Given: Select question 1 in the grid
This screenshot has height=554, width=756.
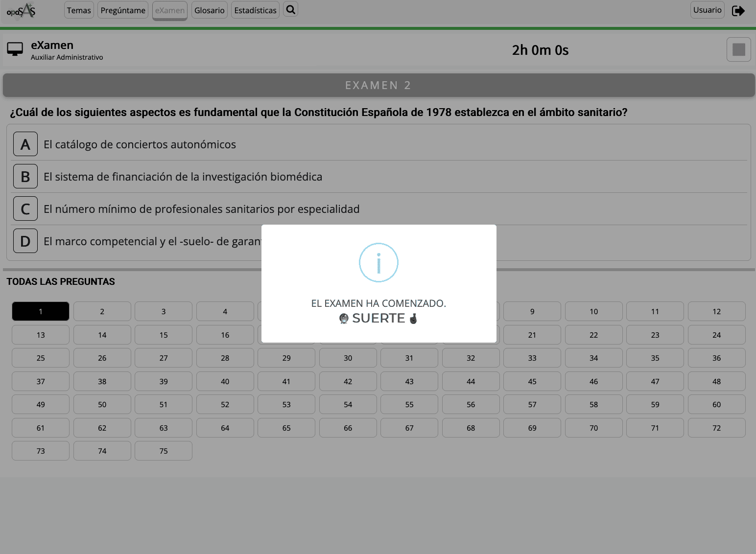Looking at the screenshot, I should point(41,311).
